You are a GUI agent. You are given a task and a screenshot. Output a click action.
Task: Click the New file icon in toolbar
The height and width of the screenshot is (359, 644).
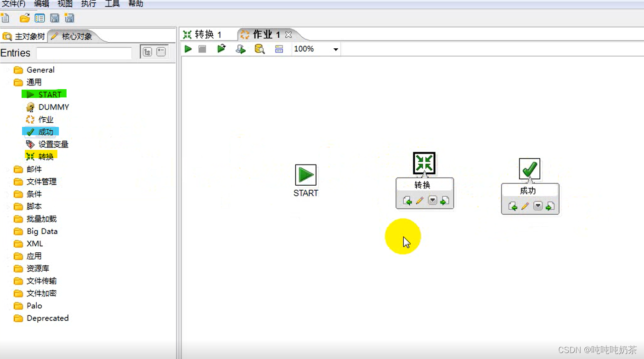[5, 18]
